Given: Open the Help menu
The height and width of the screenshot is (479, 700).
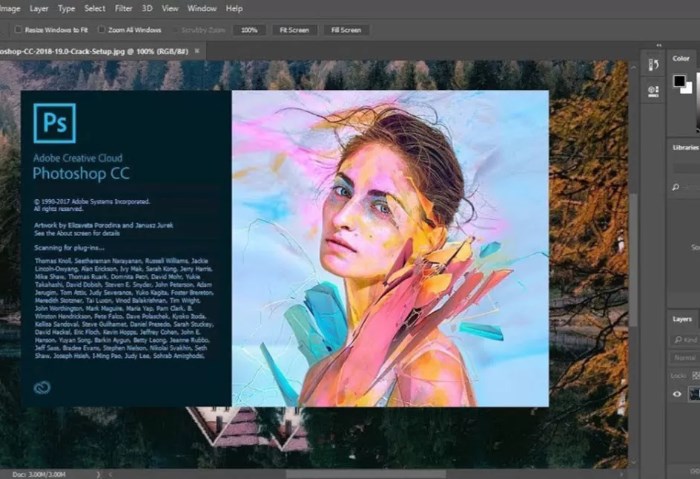Looking at the screenshot, I should click(x=234, y=8).
